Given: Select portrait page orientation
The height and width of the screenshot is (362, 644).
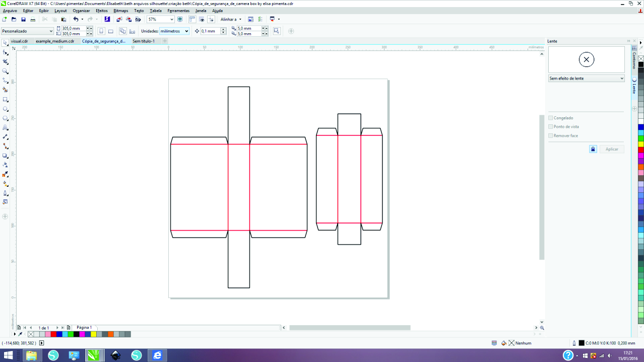Looking at the screenshot, I should click(101, 31).
